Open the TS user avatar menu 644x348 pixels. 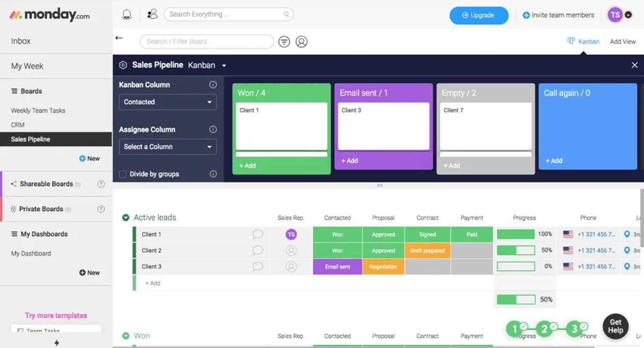click(615, 15)
